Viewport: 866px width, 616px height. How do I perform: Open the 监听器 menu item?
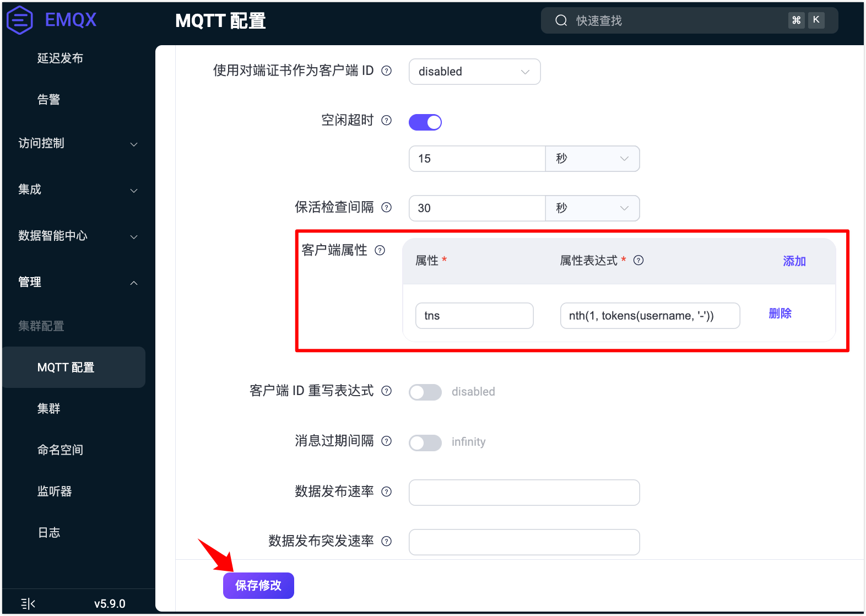[x=55, y=491]
